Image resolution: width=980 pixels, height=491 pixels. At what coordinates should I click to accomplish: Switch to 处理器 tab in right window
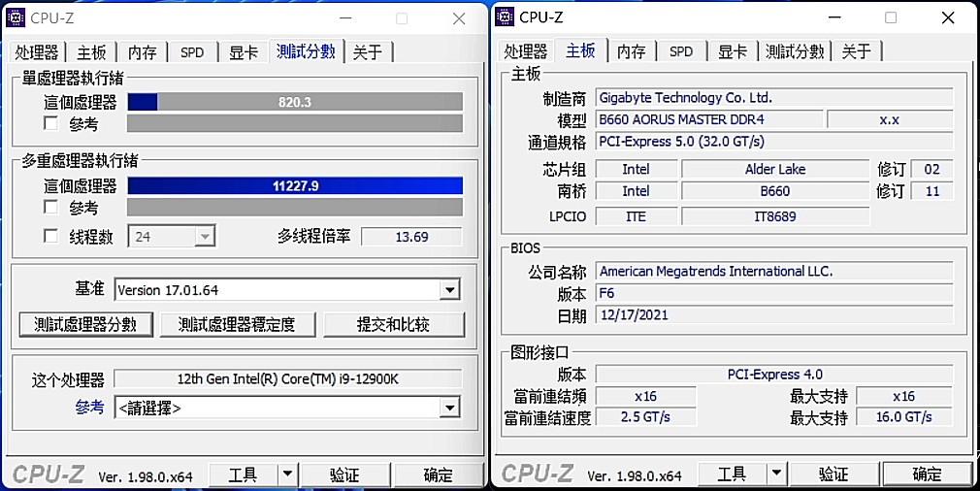pos(526,51)
